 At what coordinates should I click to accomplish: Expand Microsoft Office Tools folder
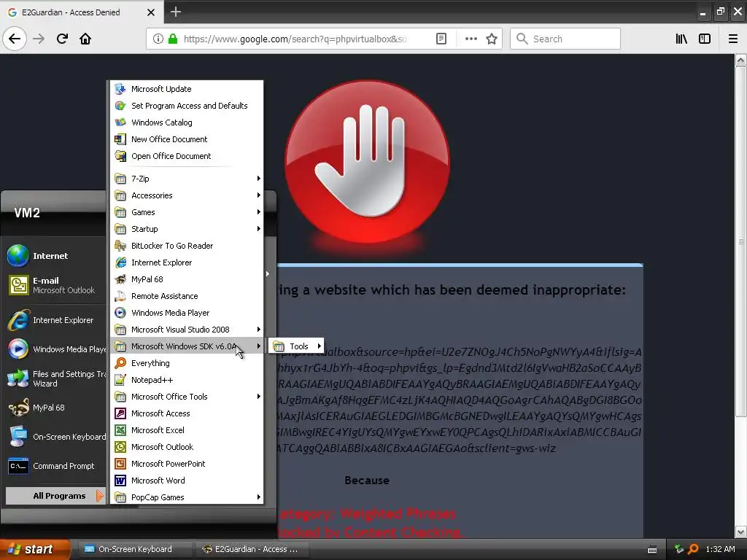tap(186, 397)
